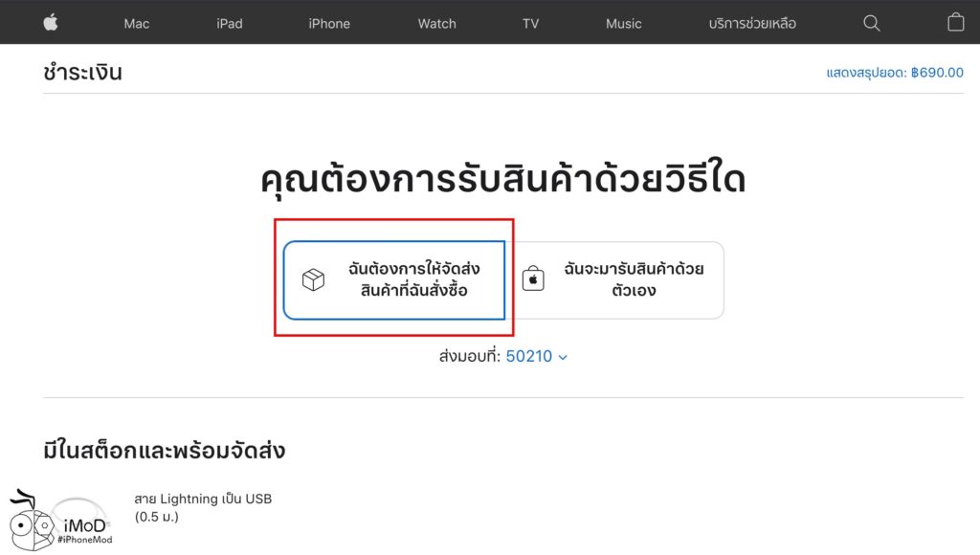Viewport: 980px width, 555px height.
Task: Show order summary แสดงสรุปยอด ฿690.00
Action: [x=894, y=72]
